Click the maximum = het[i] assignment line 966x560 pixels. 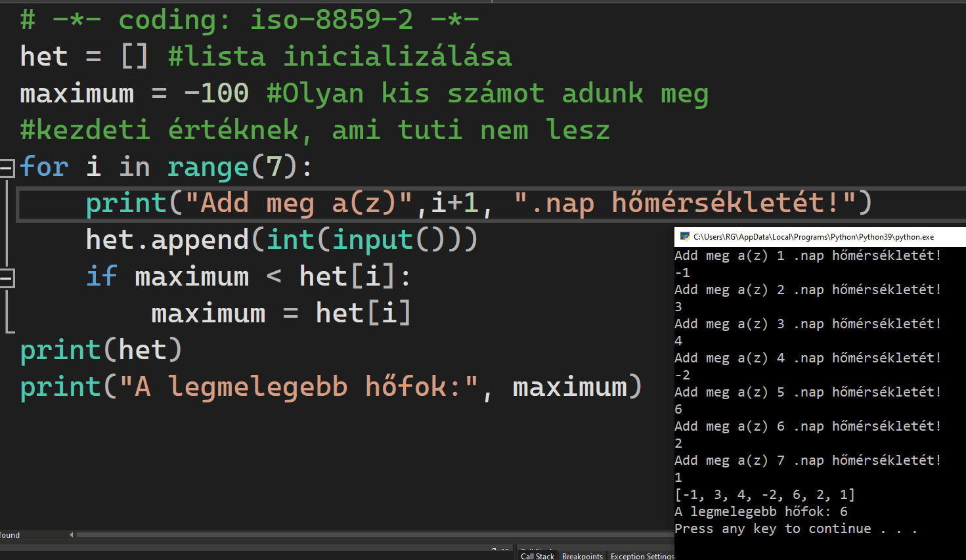tap(281, 313)
